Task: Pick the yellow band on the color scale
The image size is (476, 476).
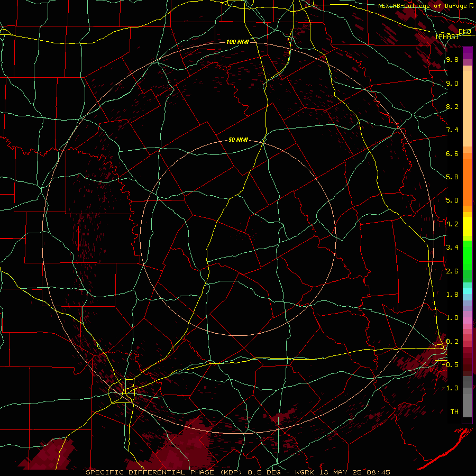Action: coord(467,226)
